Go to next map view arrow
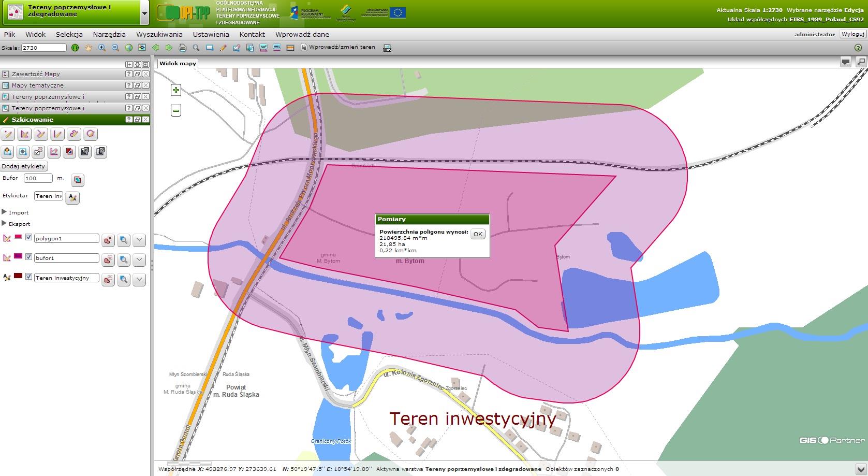 (169, 48)
